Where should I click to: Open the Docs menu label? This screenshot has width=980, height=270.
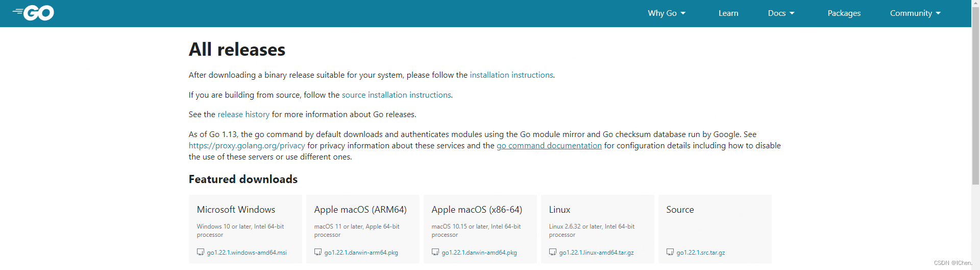776,13
